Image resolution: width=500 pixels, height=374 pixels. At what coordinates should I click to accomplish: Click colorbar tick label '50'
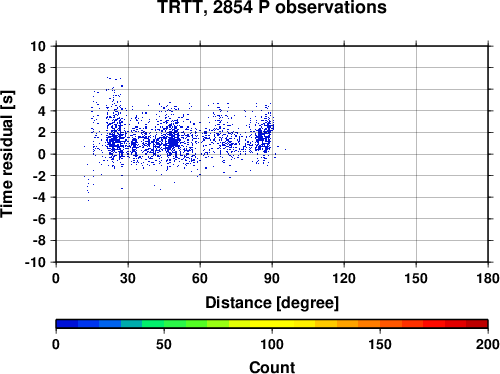[x=164, y=344]
